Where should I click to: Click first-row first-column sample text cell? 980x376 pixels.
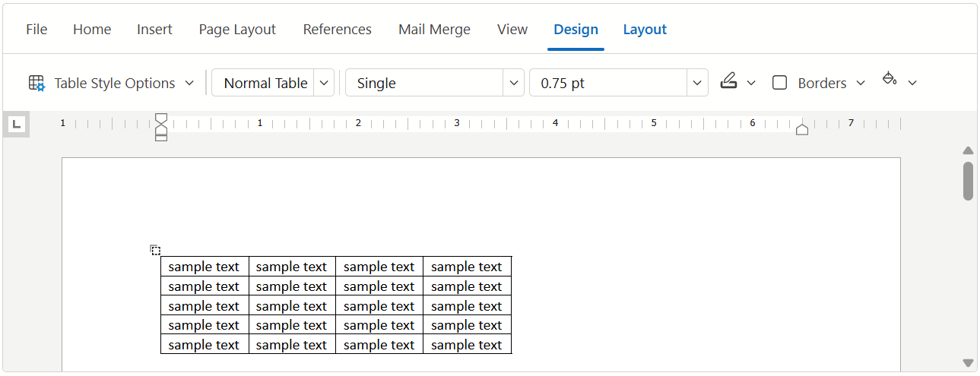[x=205, y=267]
